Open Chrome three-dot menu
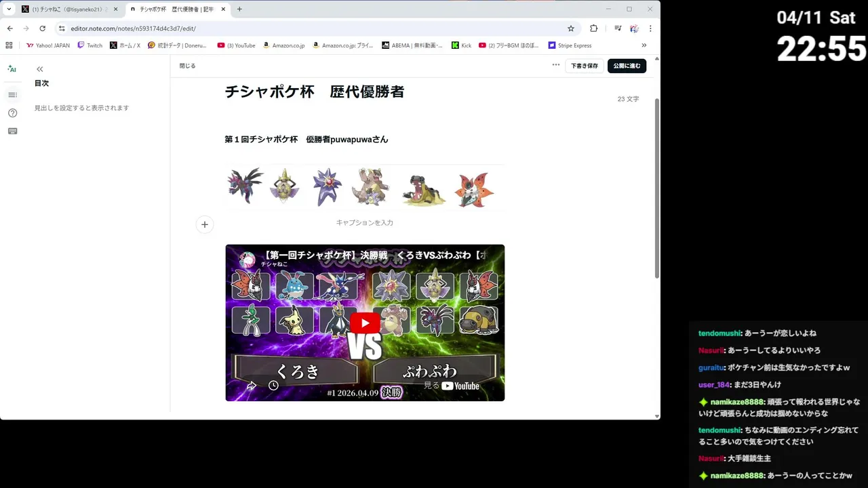This screenshot has height=488, width=868. point(650,28)
